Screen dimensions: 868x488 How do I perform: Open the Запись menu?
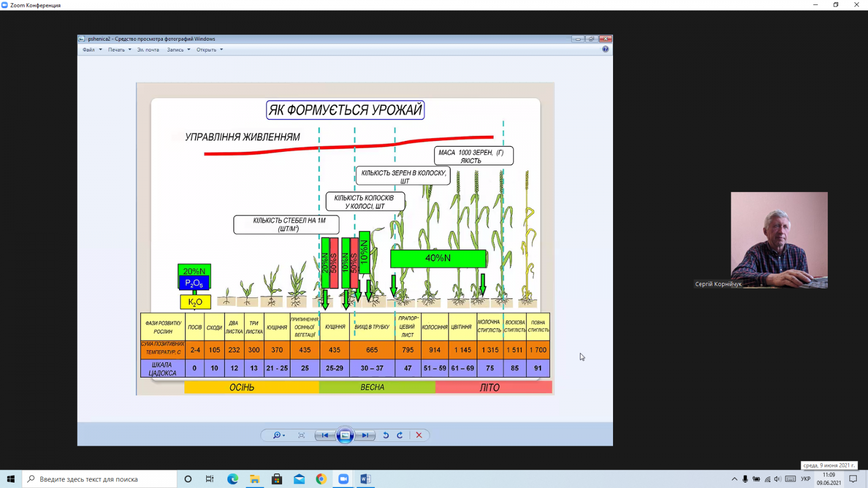pyautogui.click(x=178, y=50)
